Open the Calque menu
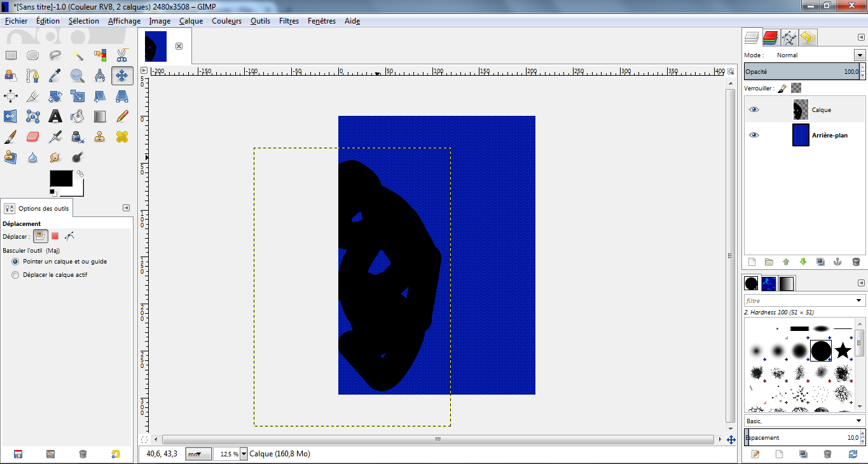The width and height of the screenshot is (868, 464). (x=191, y=21)
